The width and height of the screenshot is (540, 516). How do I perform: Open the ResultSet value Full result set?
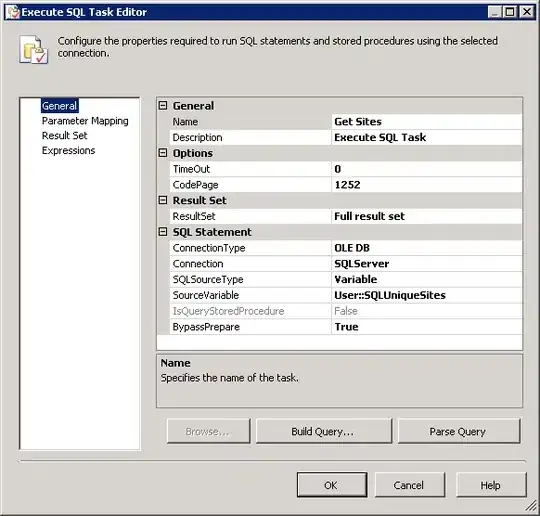(x=426, y=216)
